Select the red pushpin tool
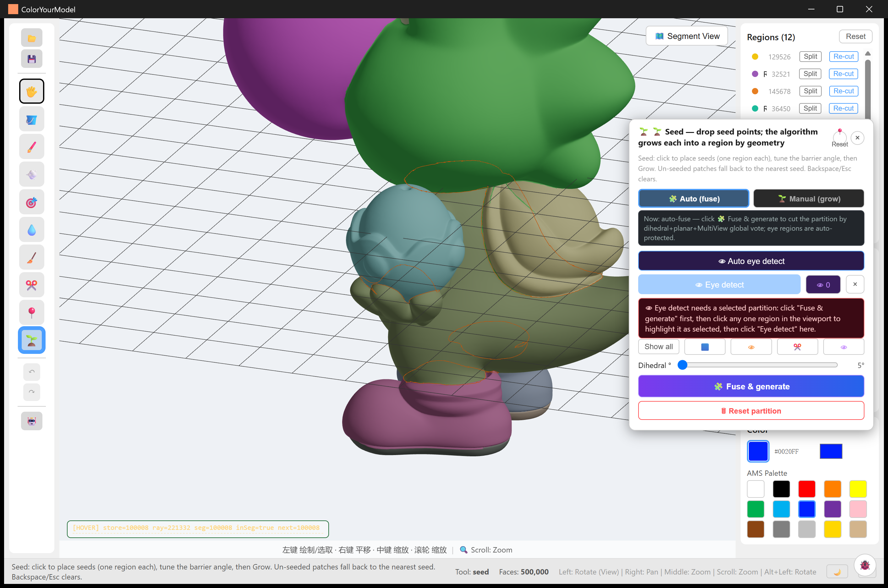Viewport: 888px width, 588px height. (31, 312)
